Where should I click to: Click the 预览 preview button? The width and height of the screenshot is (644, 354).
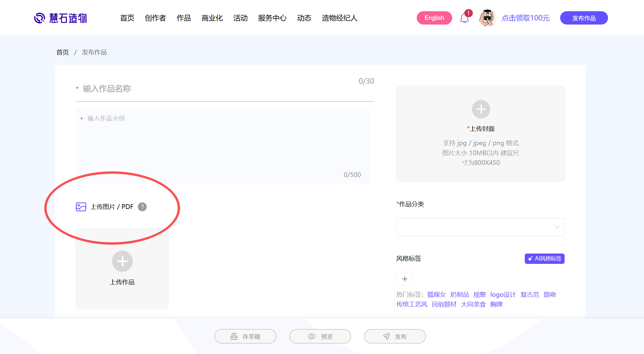point(320,336)
